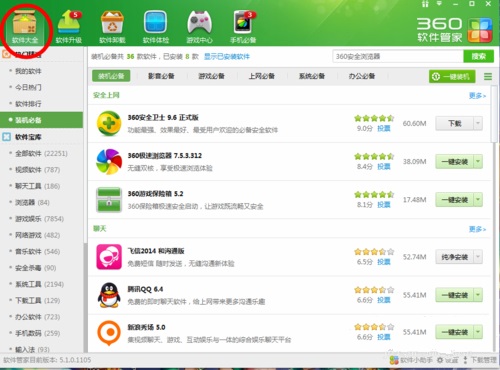Select the 办公必备 tab
Screen dimensions: 500x370
pos(362,76)
